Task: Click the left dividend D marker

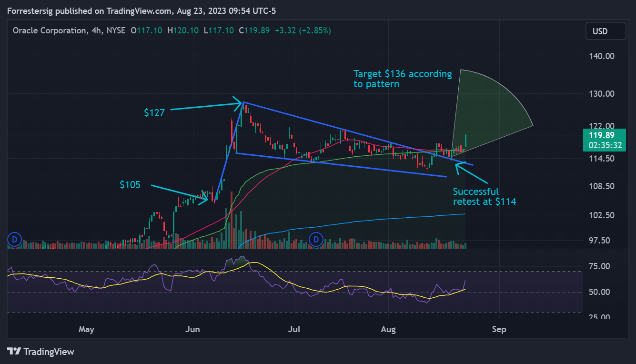Action: click(x=15, y=239)
